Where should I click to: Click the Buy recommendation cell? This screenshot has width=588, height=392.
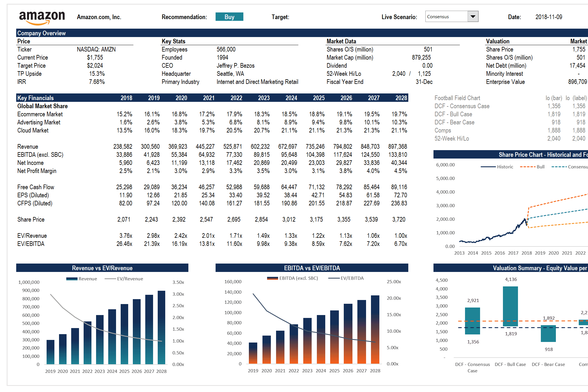pyautogui.click(x=229, y=17)
